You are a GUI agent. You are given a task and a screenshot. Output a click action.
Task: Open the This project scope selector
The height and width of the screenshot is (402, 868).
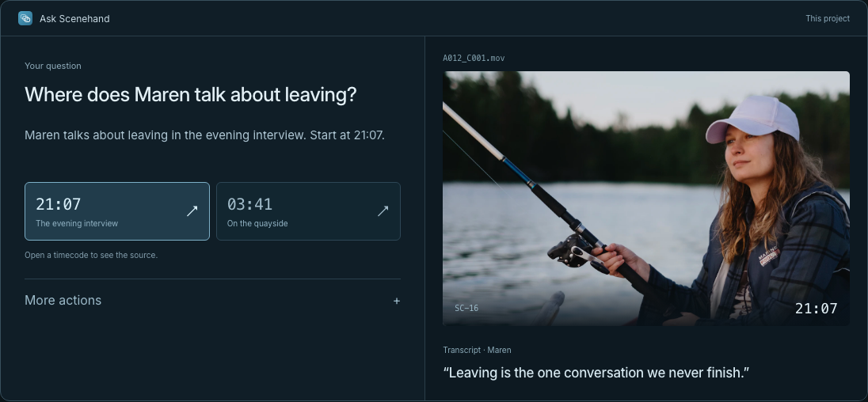click(x=828, y=18)
